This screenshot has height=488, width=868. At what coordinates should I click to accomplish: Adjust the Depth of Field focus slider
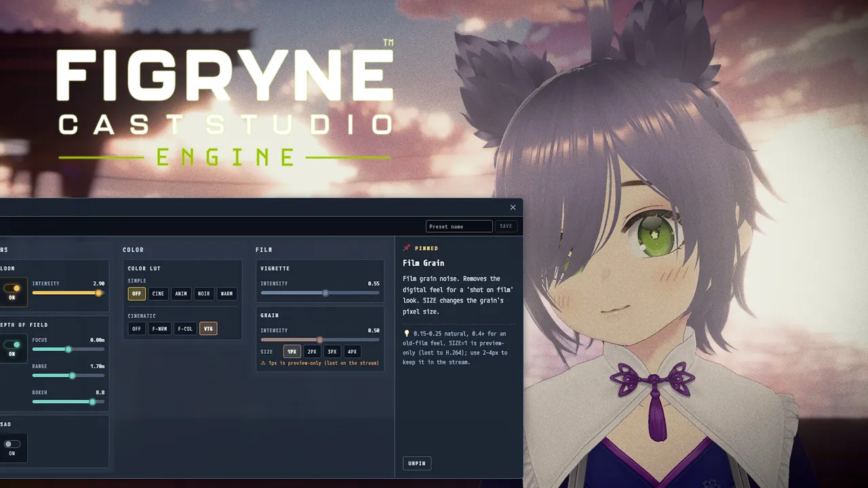68,349
